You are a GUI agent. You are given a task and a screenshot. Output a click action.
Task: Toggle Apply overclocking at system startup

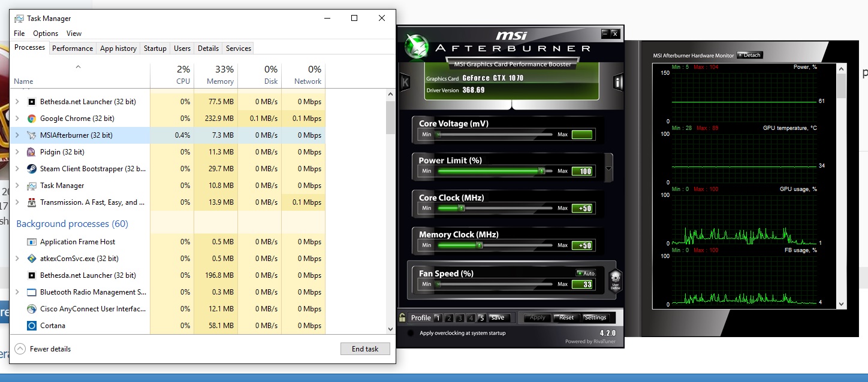coord(411,333)
